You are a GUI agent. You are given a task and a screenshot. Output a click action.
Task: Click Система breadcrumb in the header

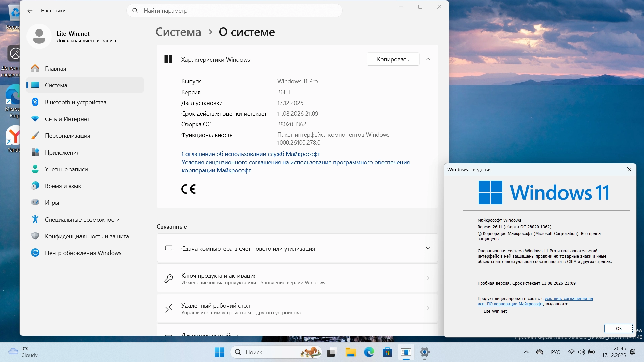click(x=178, y=32)
